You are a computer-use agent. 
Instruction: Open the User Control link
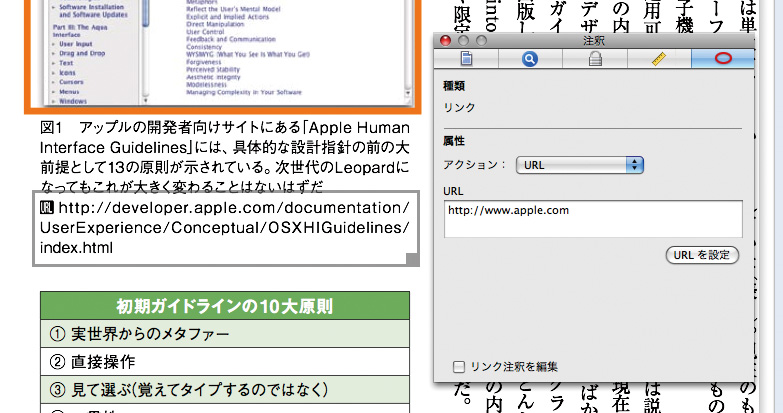(x=205, y=31)
